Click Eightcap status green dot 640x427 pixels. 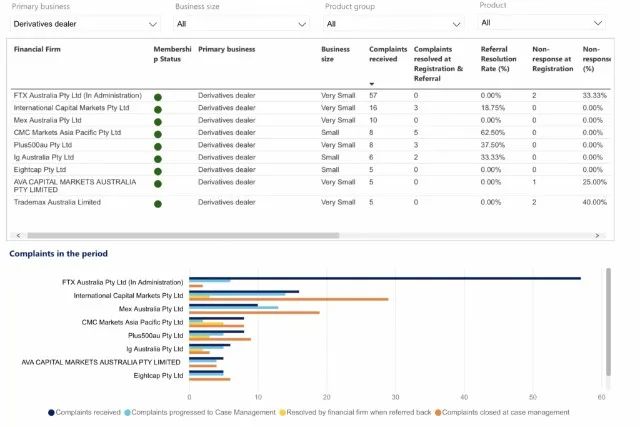(x=158, y=171)
